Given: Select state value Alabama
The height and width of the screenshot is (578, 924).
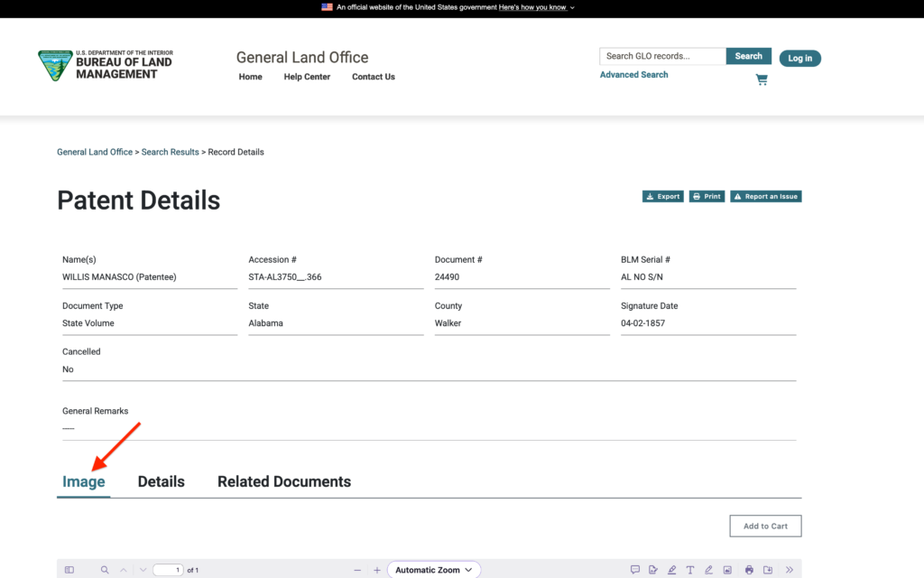Looking at the screenshot, I should point(266,323).
